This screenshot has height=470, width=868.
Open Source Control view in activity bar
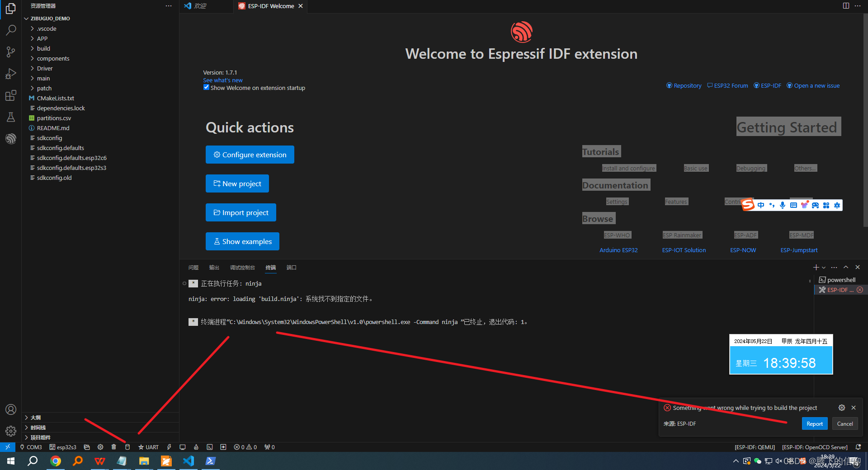[11, 52]
